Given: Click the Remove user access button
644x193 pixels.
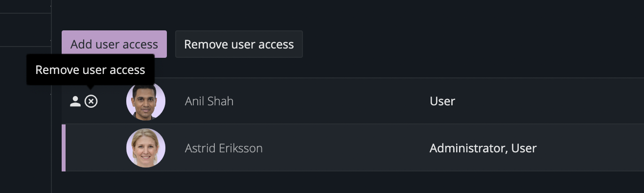Looking at the screenshot, I should click(239, 44).
